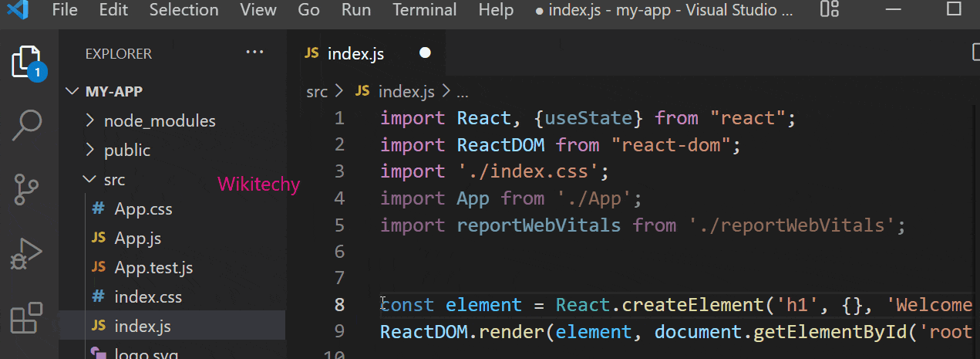Image resolution: width=980 pixels, height=359 pixels.
Task: Click the customize layout icon
Action: [x=829, y=10]
